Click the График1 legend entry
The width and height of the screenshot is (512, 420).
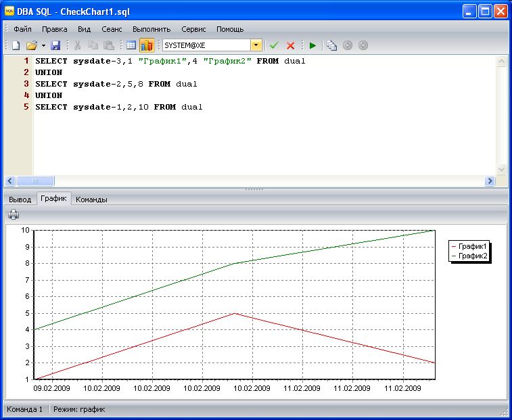(472, 247)
